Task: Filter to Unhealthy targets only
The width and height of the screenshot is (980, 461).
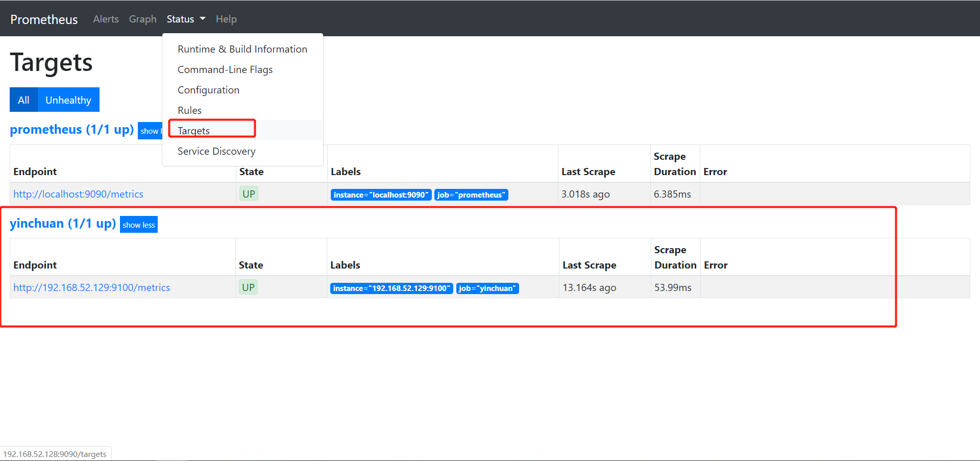Action: tap(68, 100)
